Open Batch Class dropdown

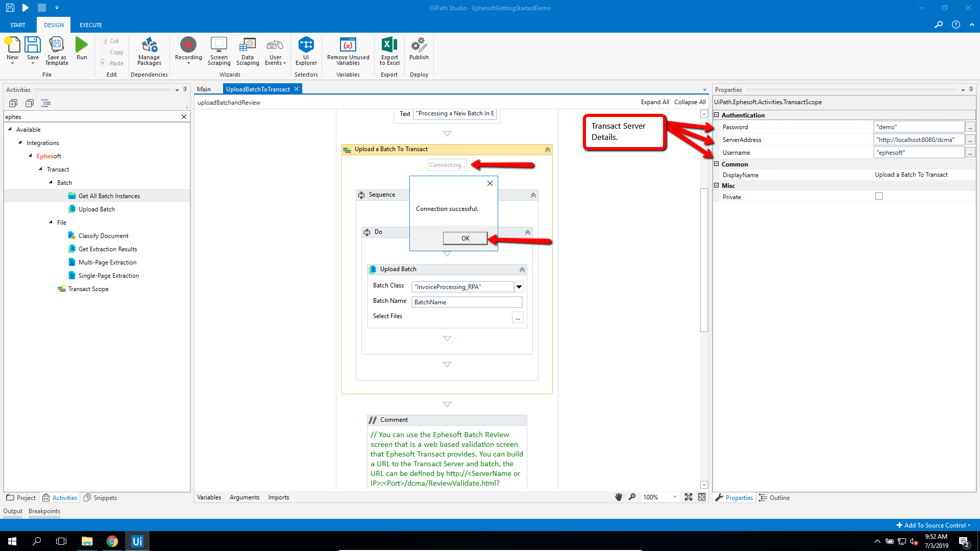[519, 286]
